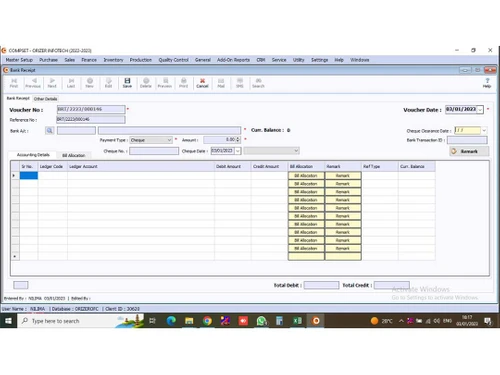Open WhatsApp from the taskbar
The width and height of the screenshot is (500, 375).
[261, 321]
